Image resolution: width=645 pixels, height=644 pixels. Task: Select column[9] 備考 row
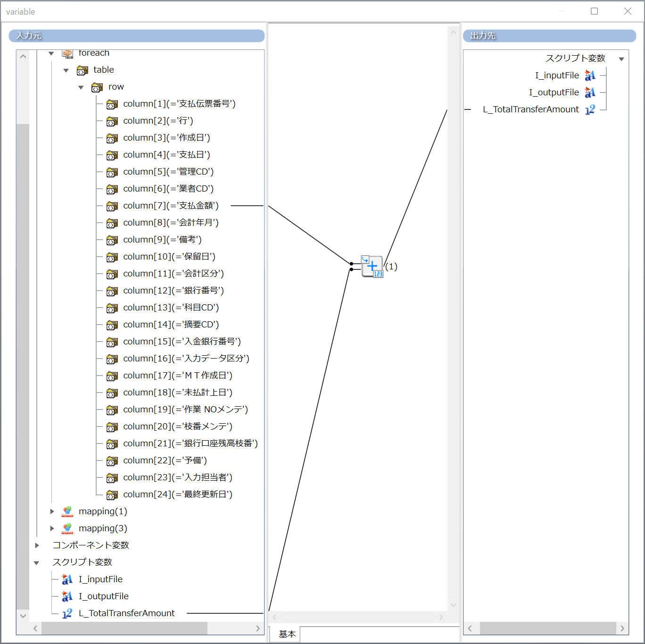pos(162,240)
